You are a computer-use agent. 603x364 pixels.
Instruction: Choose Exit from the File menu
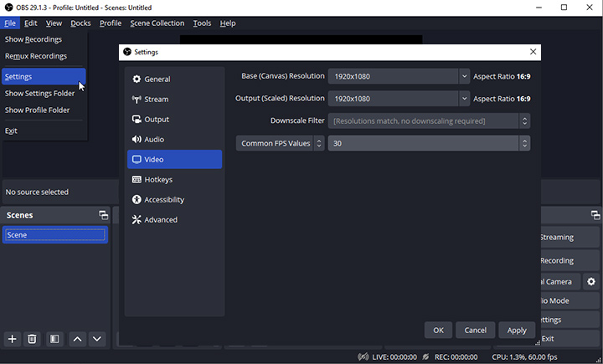pos(44,131)
